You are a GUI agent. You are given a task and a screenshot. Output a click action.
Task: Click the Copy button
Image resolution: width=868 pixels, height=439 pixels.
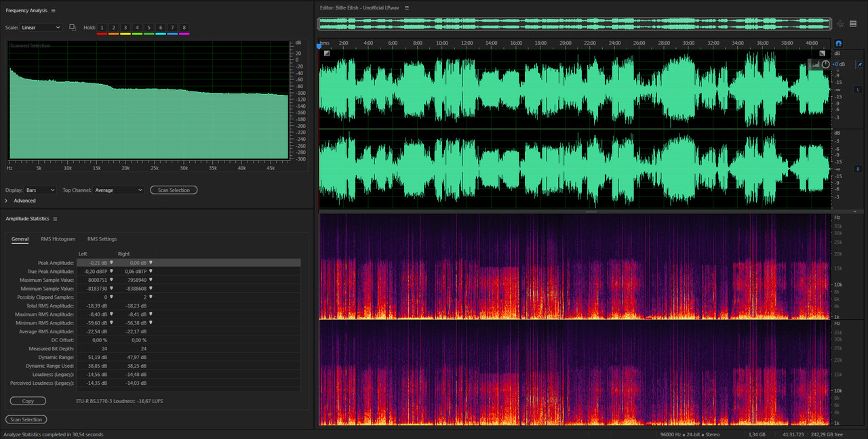coord(28,401)
